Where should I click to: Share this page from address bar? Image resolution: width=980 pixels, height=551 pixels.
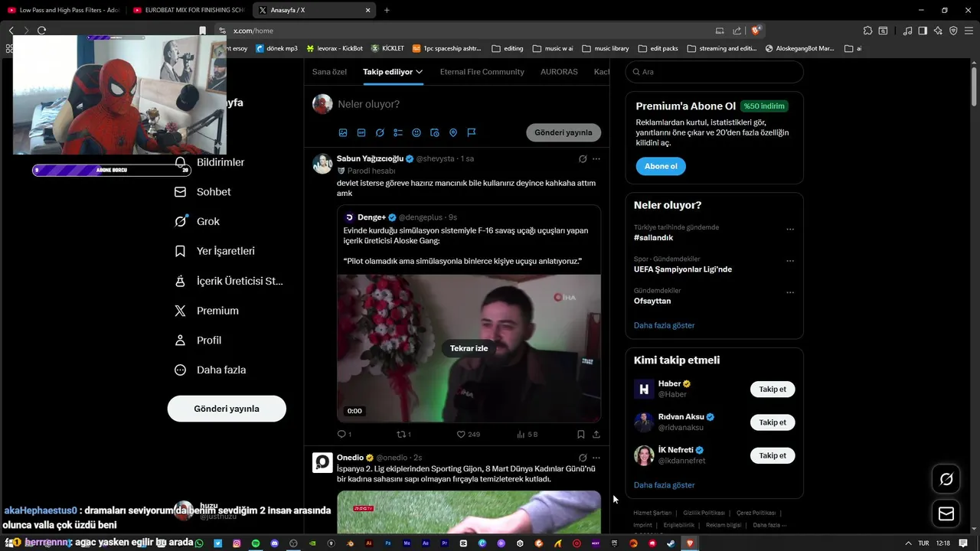[x=737, y=31]
